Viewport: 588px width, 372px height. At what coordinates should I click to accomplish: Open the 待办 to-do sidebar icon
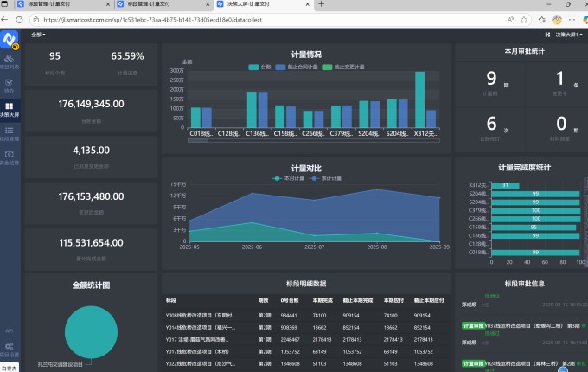coord(9,83)
